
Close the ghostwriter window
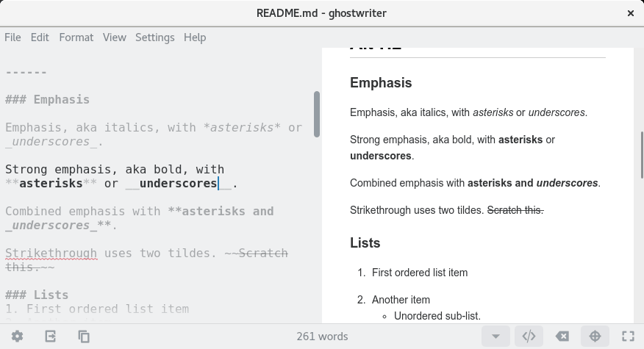tap(630, 13)
